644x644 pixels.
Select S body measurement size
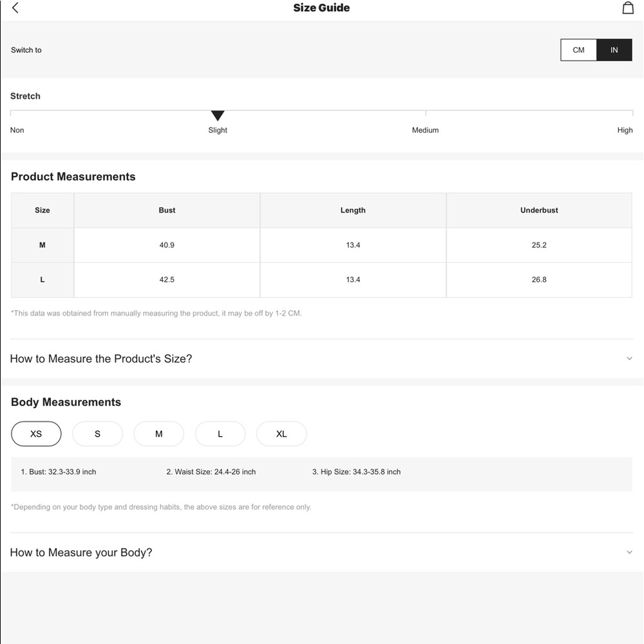click(97, 433)
